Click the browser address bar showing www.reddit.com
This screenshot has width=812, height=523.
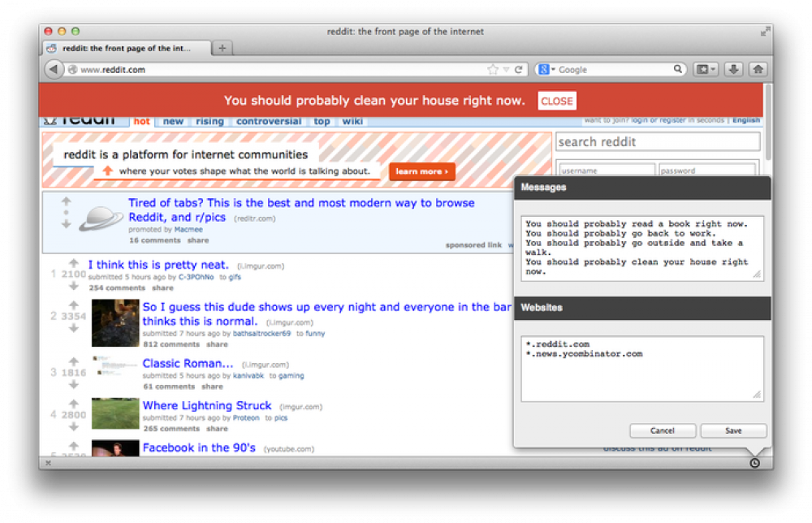(x=279, y=69)
